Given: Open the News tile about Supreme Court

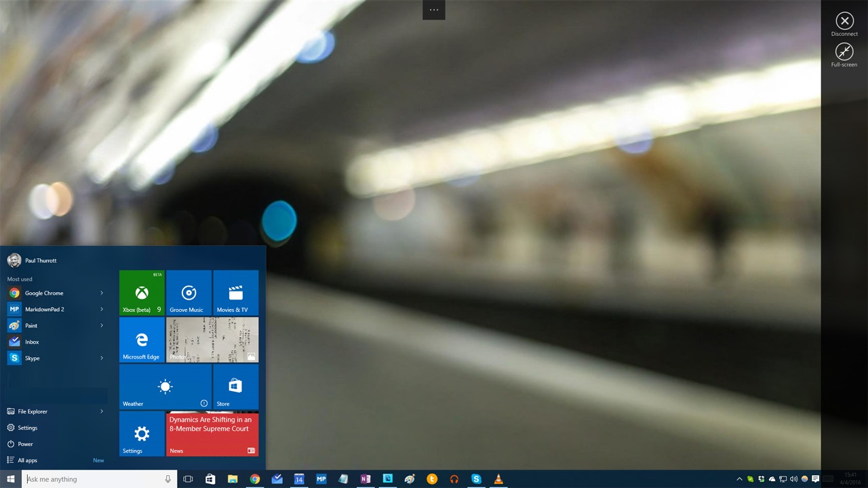Looking at the screenshot, I should click(x=212, y=433).
